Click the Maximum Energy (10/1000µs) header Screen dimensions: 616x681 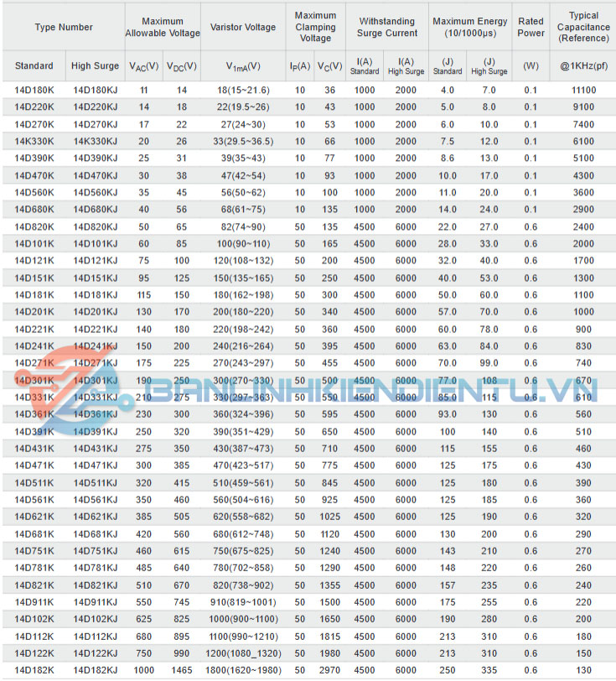coord(470,27)
